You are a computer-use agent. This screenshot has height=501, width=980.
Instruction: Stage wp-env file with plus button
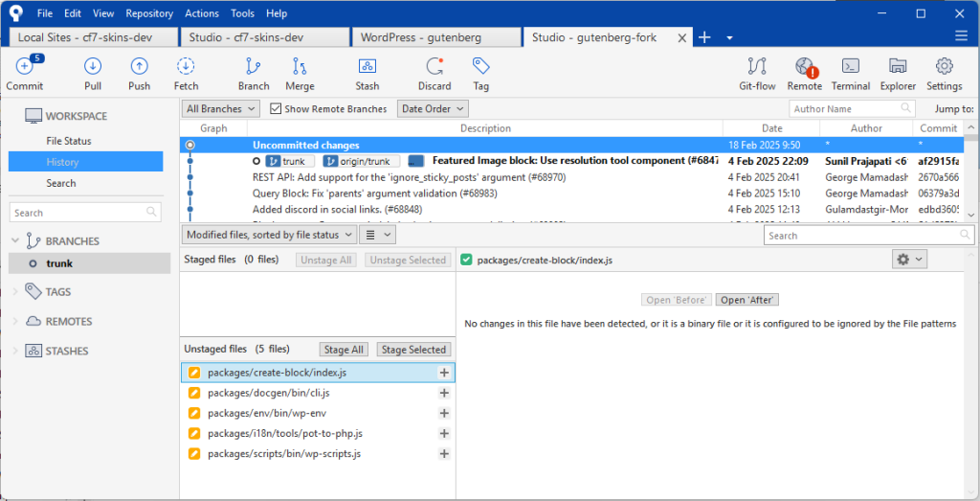click(444, 413)
